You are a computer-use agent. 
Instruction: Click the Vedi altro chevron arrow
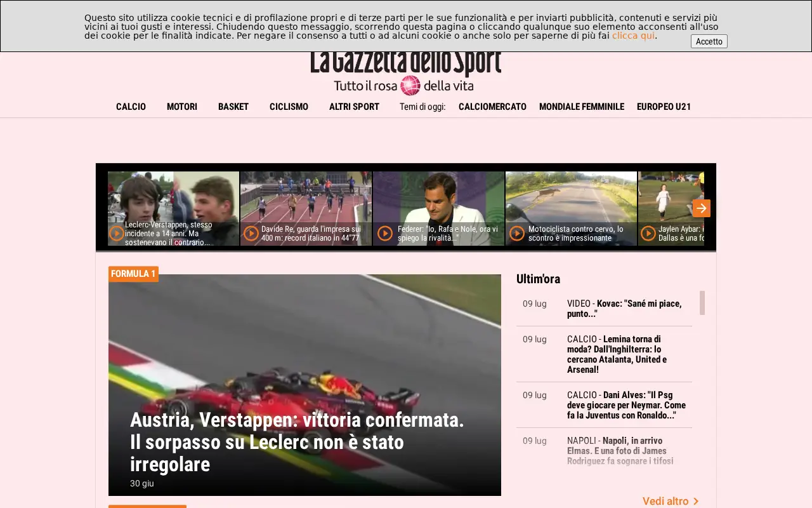[x=696, y=502]
